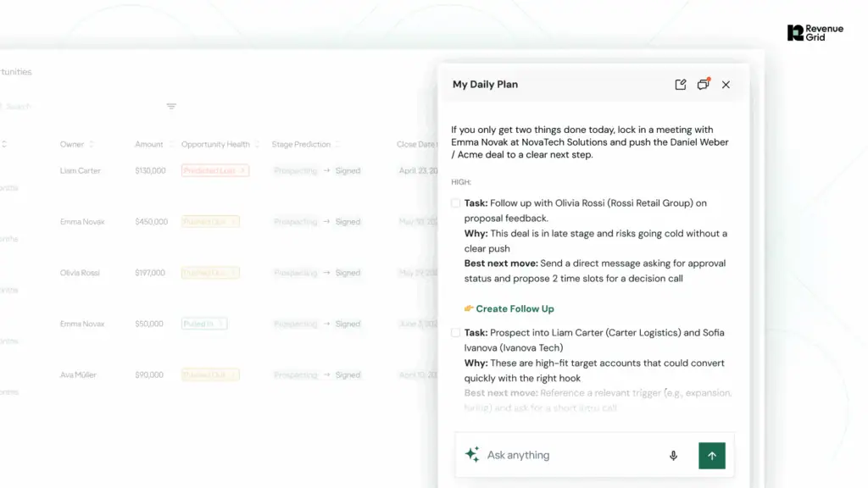Send message with green arrow button
Viewport: 868px width, 488px height.
(712, 455)
